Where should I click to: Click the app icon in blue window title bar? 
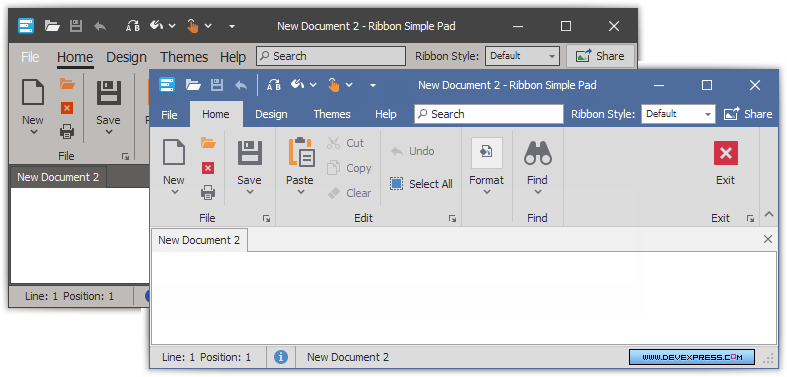coord(167,85)
